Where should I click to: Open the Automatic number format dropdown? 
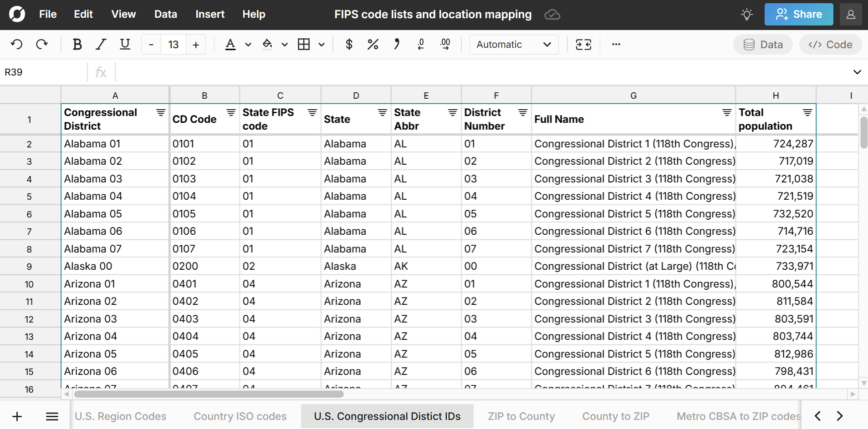514,45
